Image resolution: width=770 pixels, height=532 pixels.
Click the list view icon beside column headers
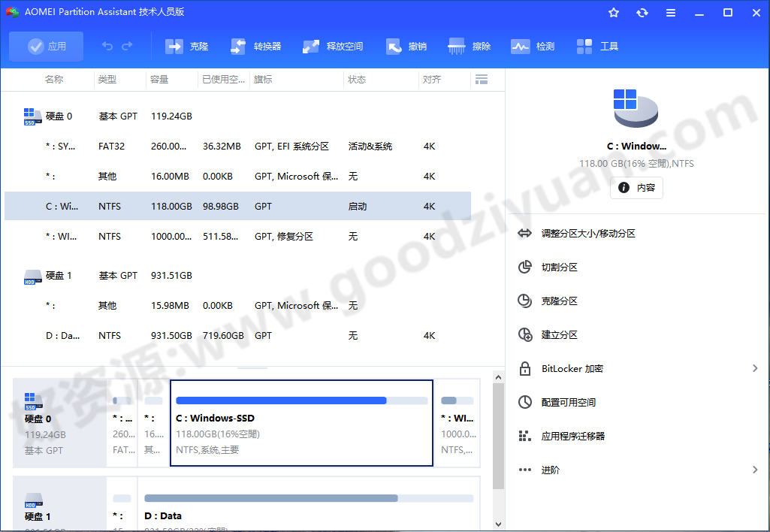[x=481, y=79]
